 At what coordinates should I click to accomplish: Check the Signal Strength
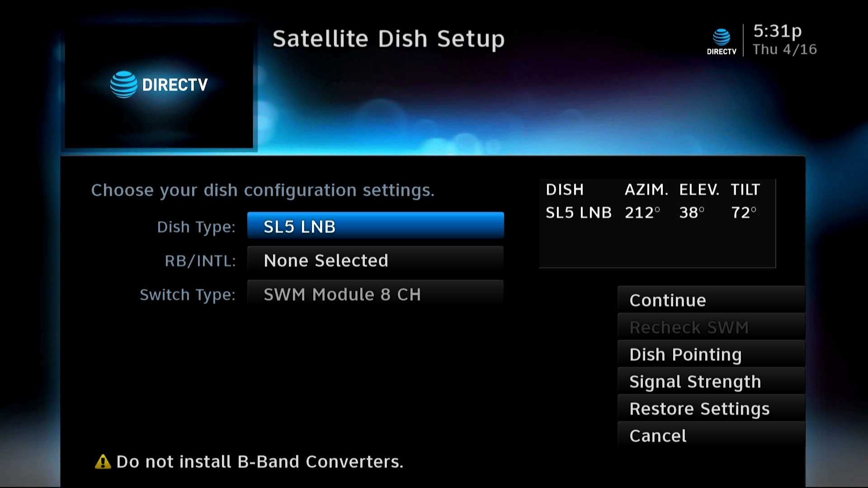710,381
